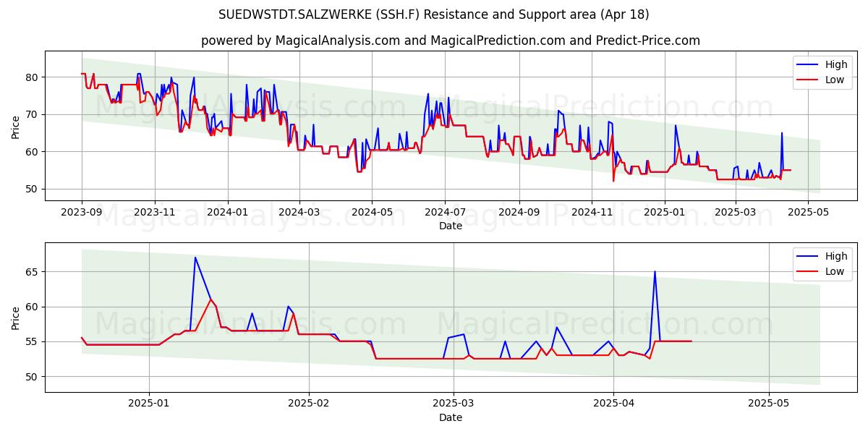
Task: Click the top chart '50' price tick
Action: (x=33, y=189)
